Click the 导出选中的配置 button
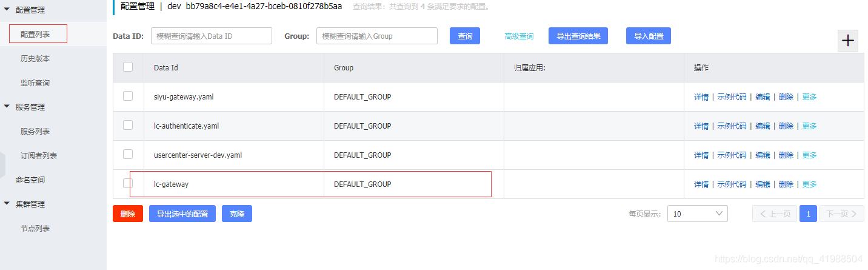 tap(182, 214)
